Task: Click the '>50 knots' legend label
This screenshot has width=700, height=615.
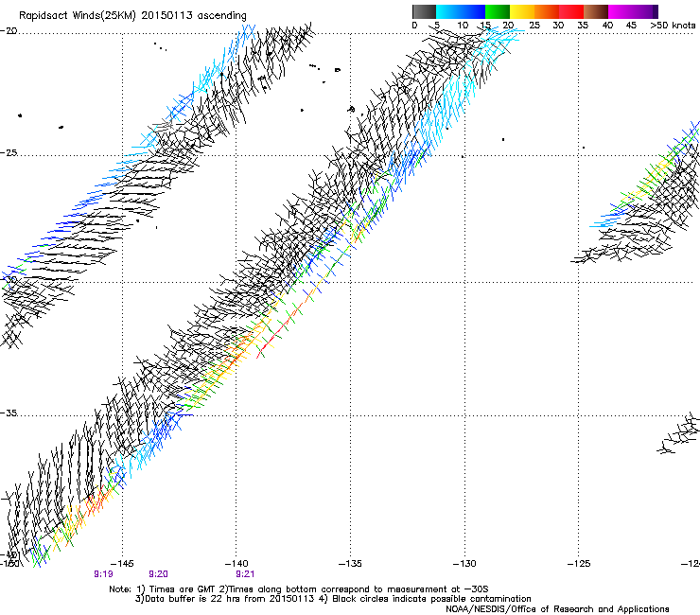Action: point(673,26)
